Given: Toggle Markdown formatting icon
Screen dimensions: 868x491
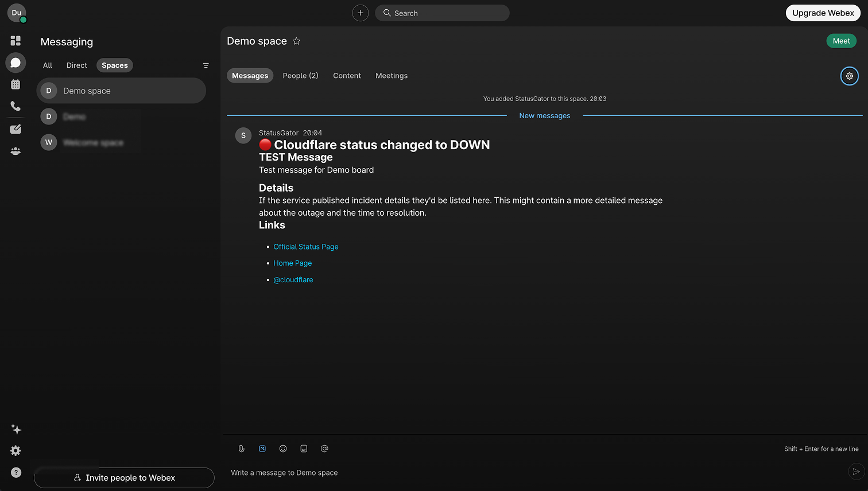Looking at the screenshot, I should click(x=262, y=449).
